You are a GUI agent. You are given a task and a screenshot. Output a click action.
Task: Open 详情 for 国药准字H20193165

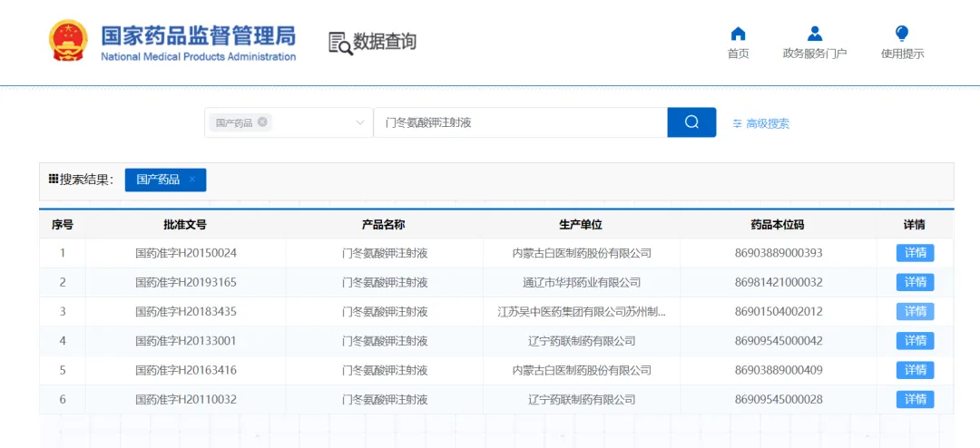[915, 282]
